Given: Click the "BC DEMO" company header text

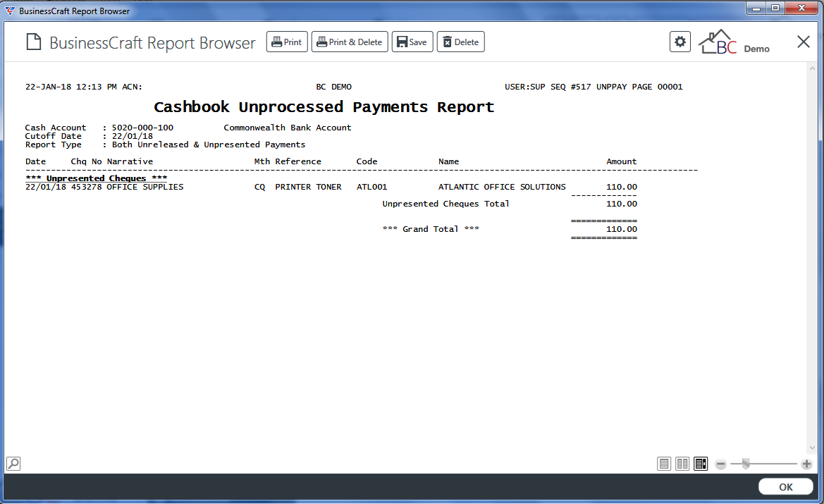Looking at the screenshot, I should (x=333, y=87).
